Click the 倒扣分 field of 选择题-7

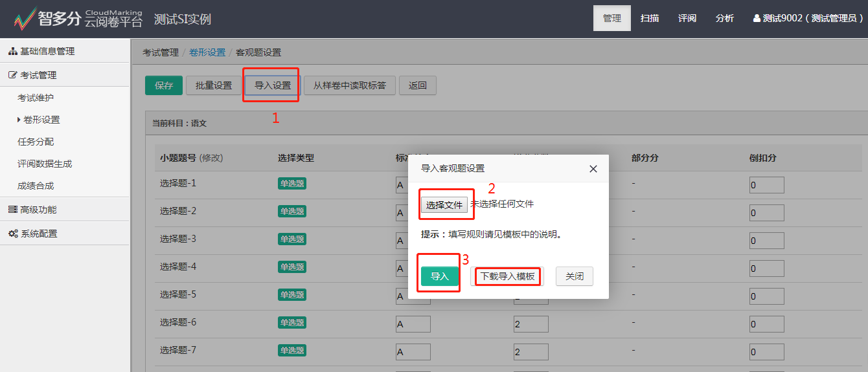click(x=767, y=352)
